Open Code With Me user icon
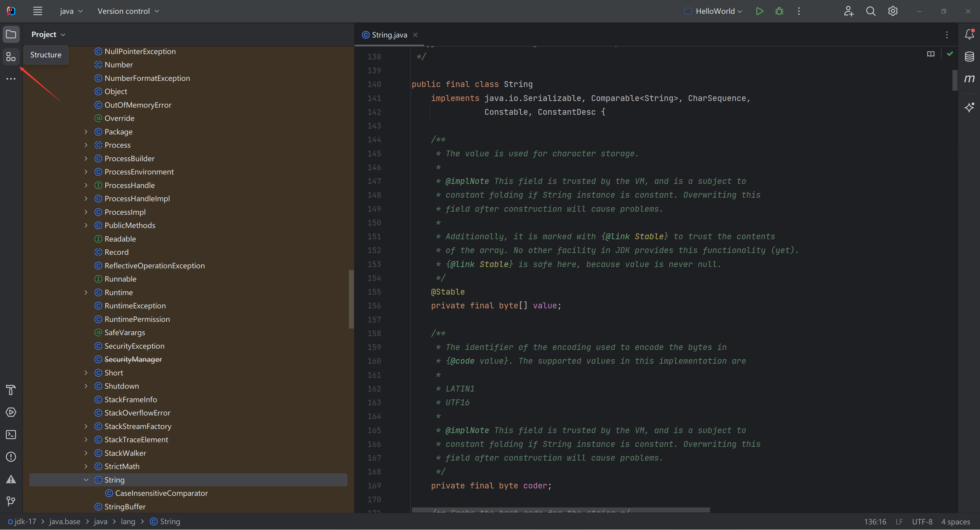Screen dimensions: 980x530 (x=848, y=11)
